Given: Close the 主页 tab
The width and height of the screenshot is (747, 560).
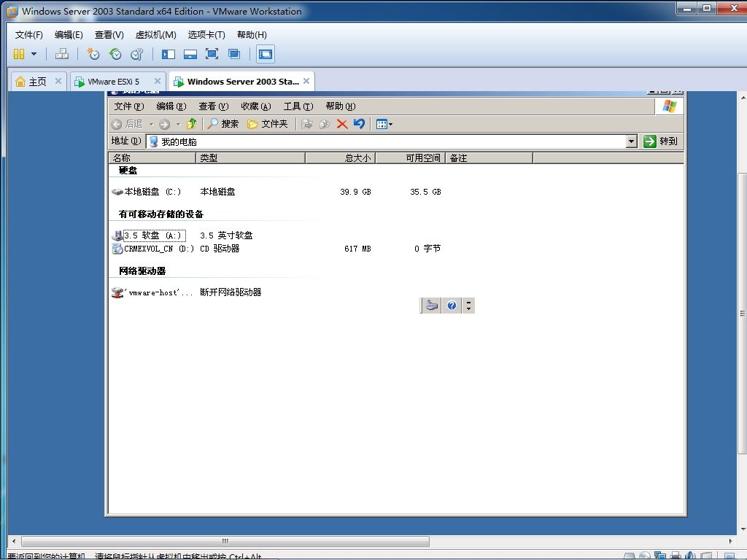Looking at the screenshot, I should coord(58,81).
